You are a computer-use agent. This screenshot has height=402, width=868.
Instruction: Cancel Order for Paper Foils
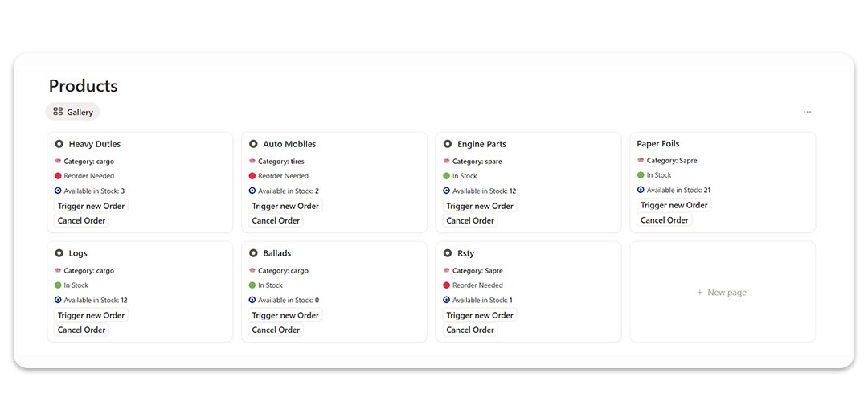click(665, 219)
